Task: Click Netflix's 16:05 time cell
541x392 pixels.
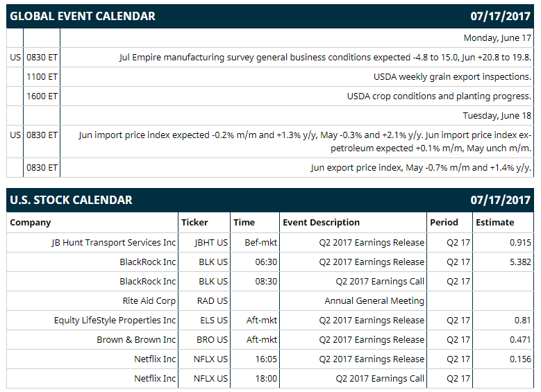Action: point(266,359)
